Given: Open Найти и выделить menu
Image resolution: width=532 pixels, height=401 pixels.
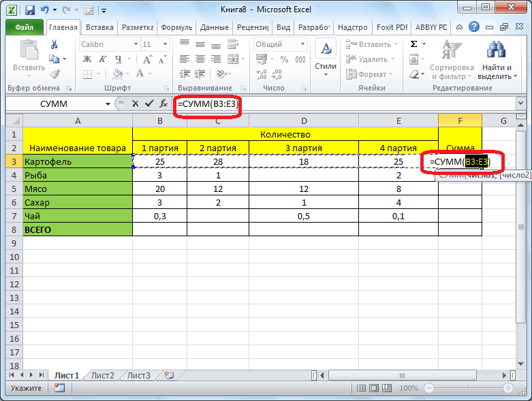Looking at the screenshot, I should (497, 60).
